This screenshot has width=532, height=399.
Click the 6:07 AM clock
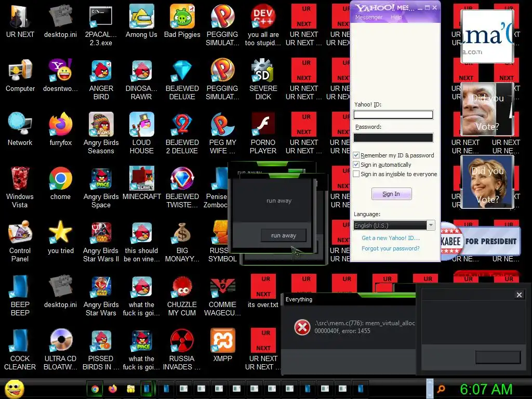click(486, 389)
